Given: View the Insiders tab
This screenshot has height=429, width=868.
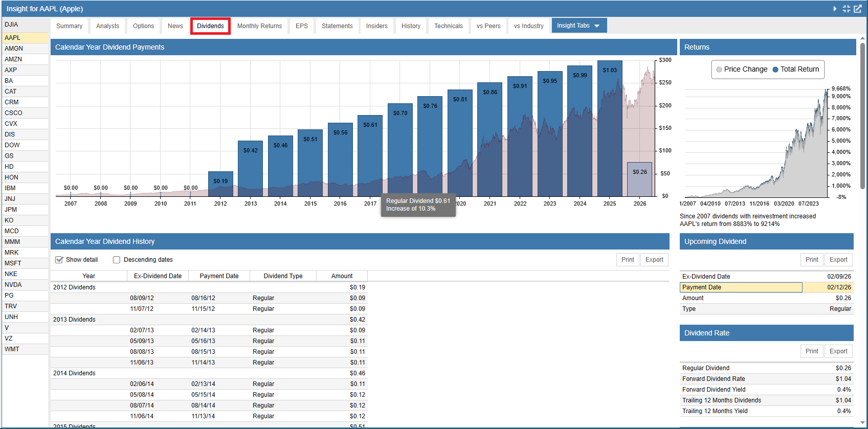Looking at the screenshot, I should point(377,26).
